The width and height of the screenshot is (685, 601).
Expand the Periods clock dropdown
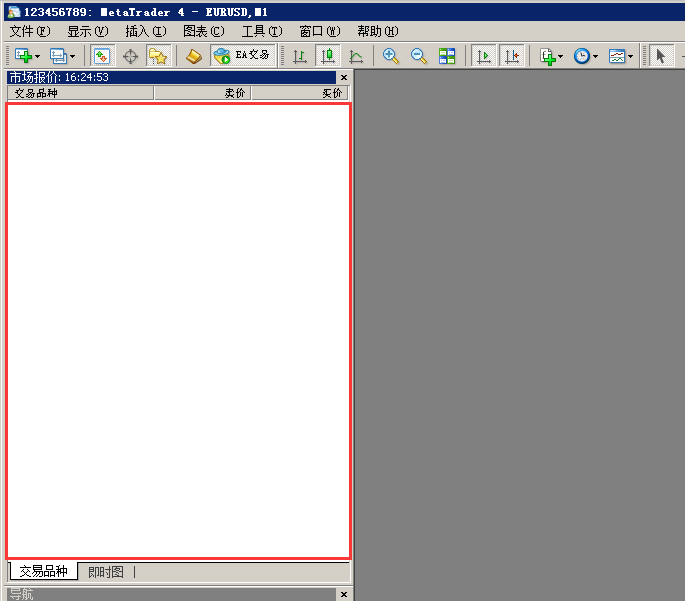(595, 57)
